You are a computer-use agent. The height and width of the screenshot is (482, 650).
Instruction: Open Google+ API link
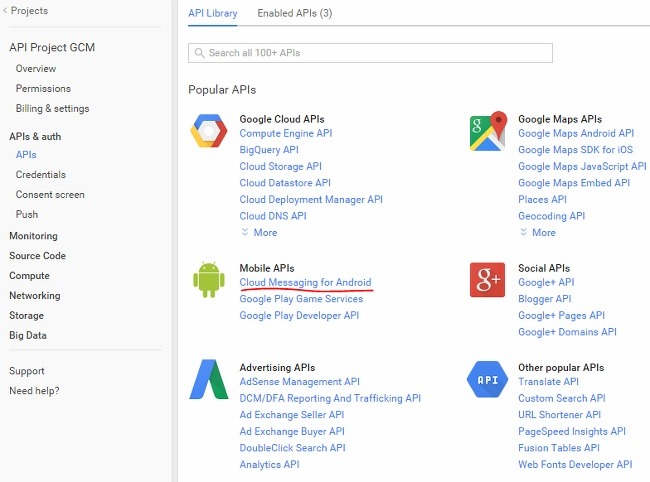[x=546, y=283]
